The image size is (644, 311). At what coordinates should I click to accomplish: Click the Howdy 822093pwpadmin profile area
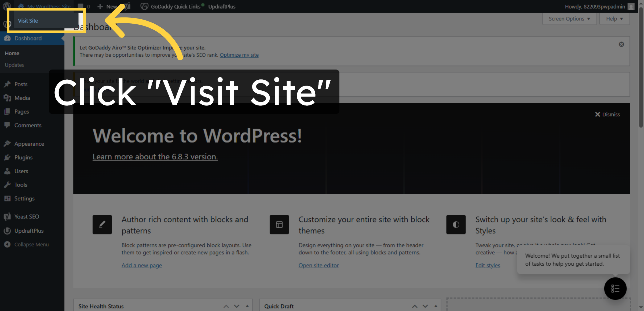point(595,6)
